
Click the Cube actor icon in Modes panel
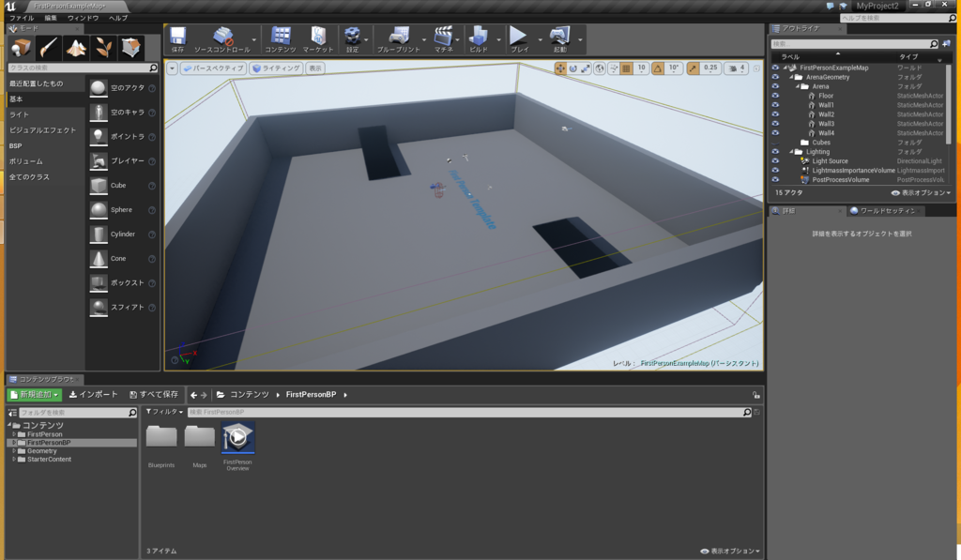tap(99, 185)
